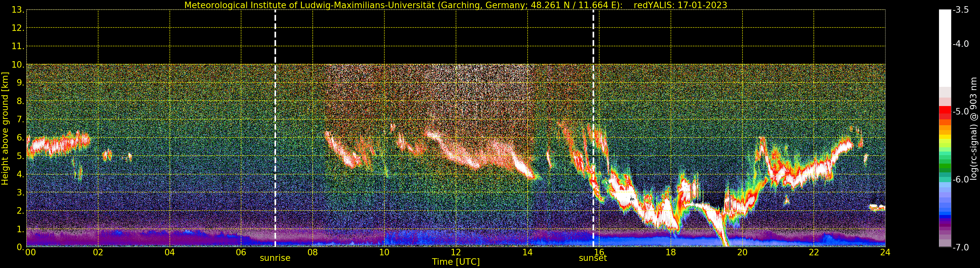Screen dimensions: 980x268
Task: Click the time axis tick label 06
Action: tap(241, 252)
